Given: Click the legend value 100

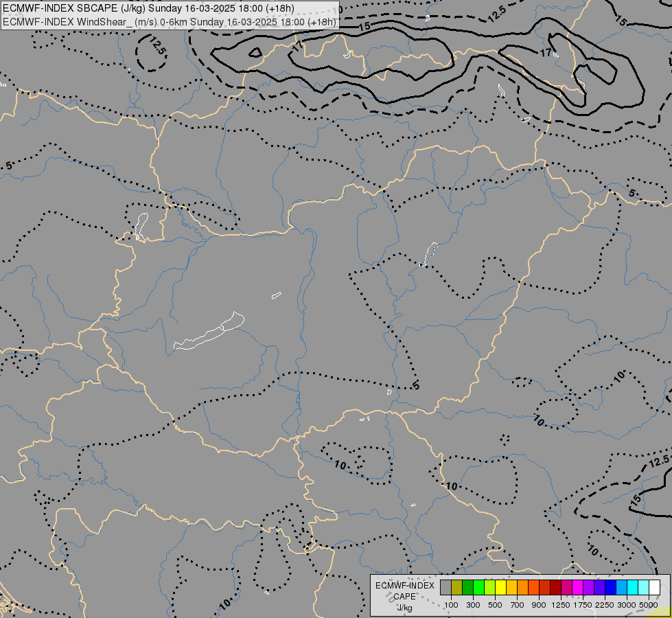Looking at the screenshot, I should click(x=451, y=605).
